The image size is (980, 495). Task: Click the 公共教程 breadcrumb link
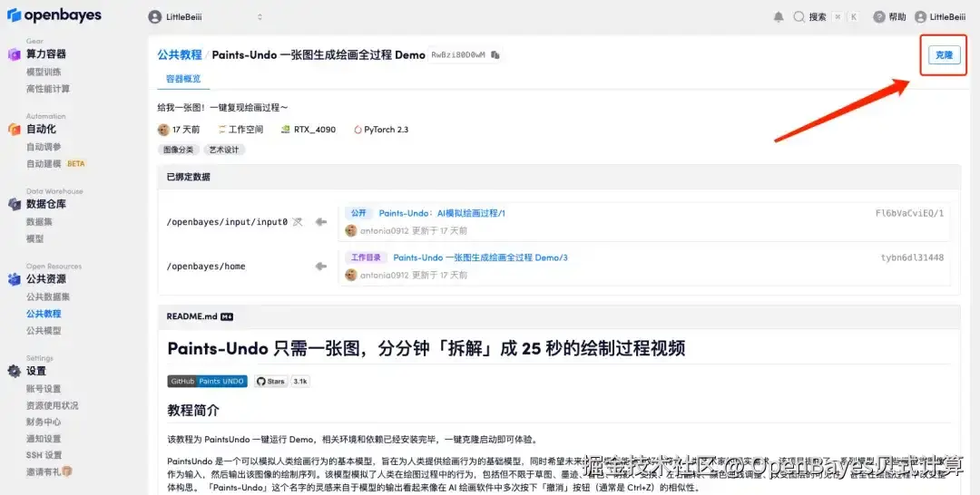point(180,55)
